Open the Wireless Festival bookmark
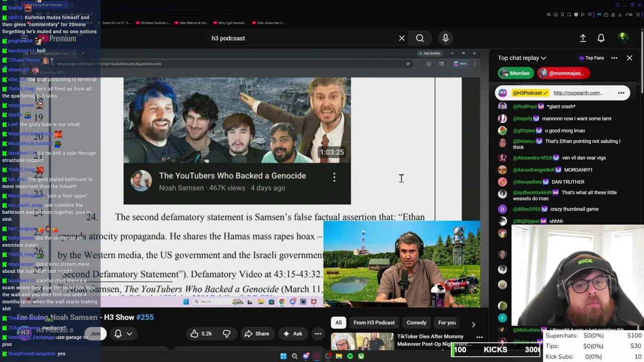 coord(154,23)
